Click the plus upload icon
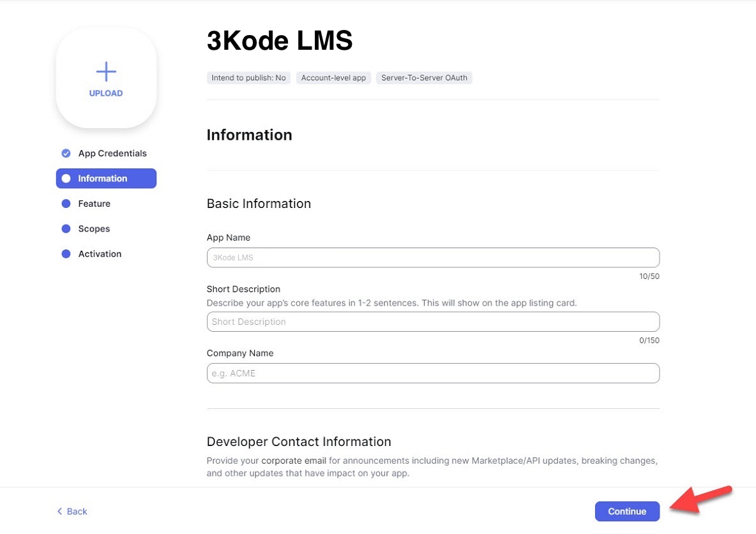 pyautogui.click(x=106, y=71)
